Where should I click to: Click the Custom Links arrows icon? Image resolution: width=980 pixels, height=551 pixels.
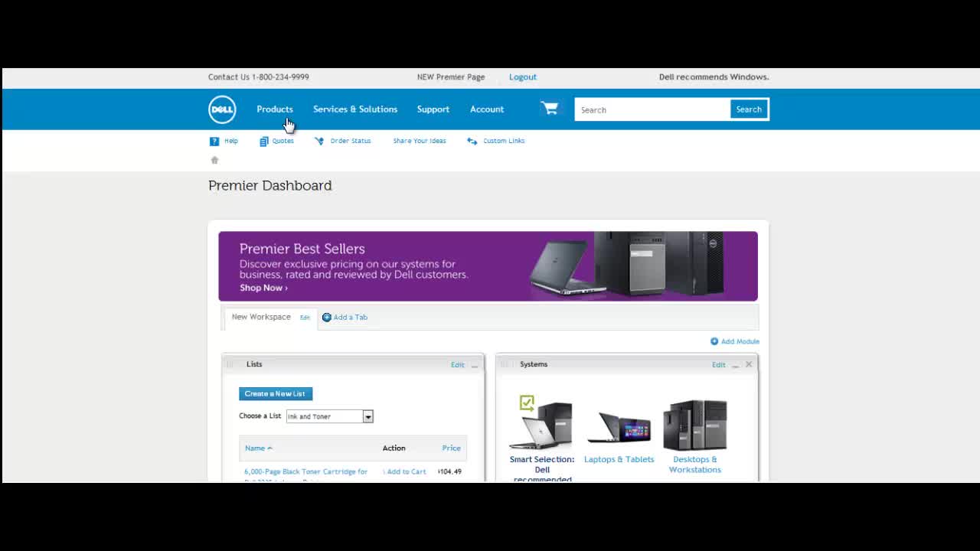coord(472,141)
